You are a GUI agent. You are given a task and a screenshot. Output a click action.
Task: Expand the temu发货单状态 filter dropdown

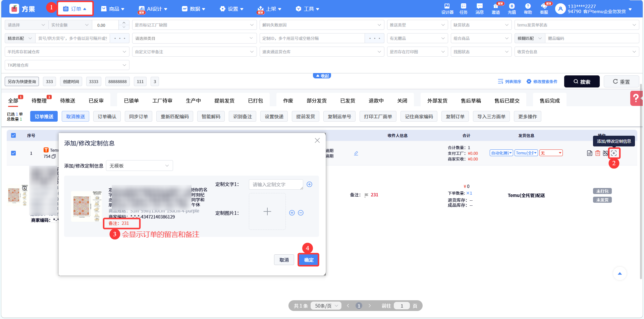pyautogui.click(x=576, y=25)
